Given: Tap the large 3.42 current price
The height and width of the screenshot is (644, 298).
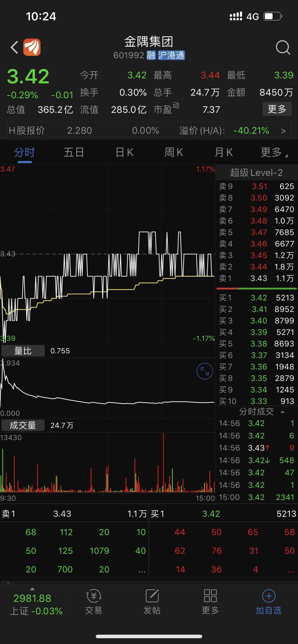Looking at the screenshot, I should [28, 76].
